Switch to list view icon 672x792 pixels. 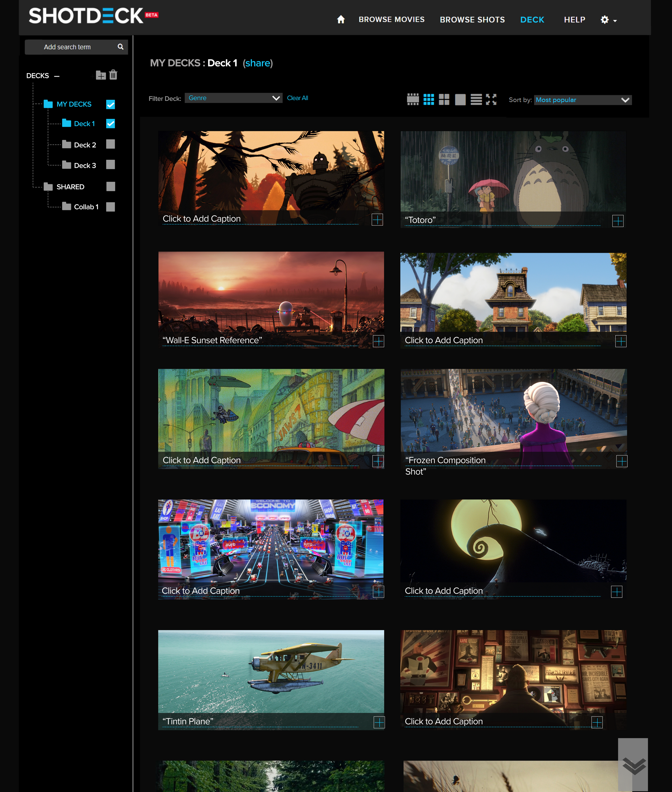(x=476, y=100)
